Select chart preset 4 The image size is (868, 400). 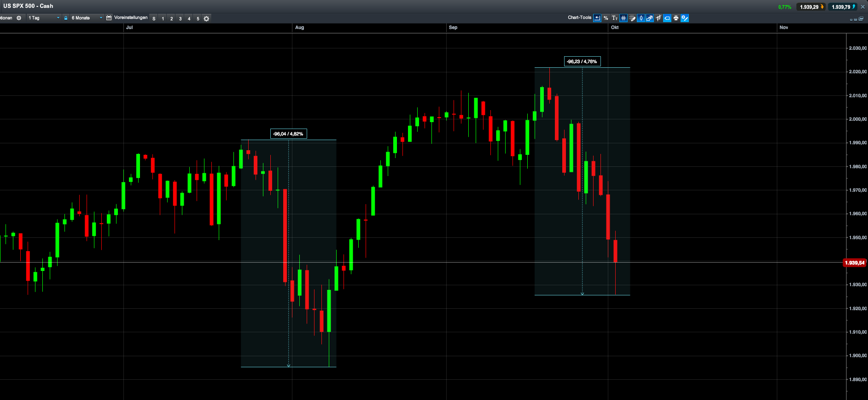point(189,19)
